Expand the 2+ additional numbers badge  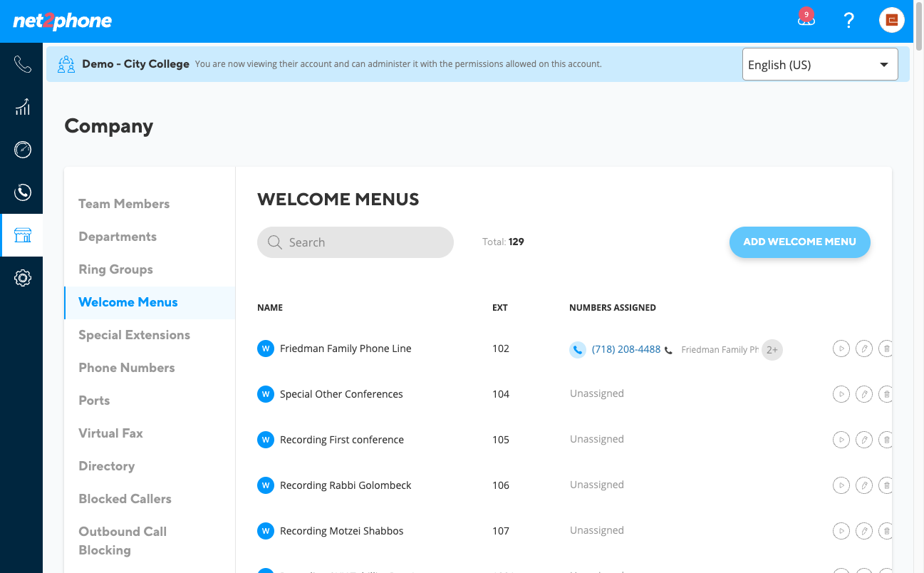(772, 350)
